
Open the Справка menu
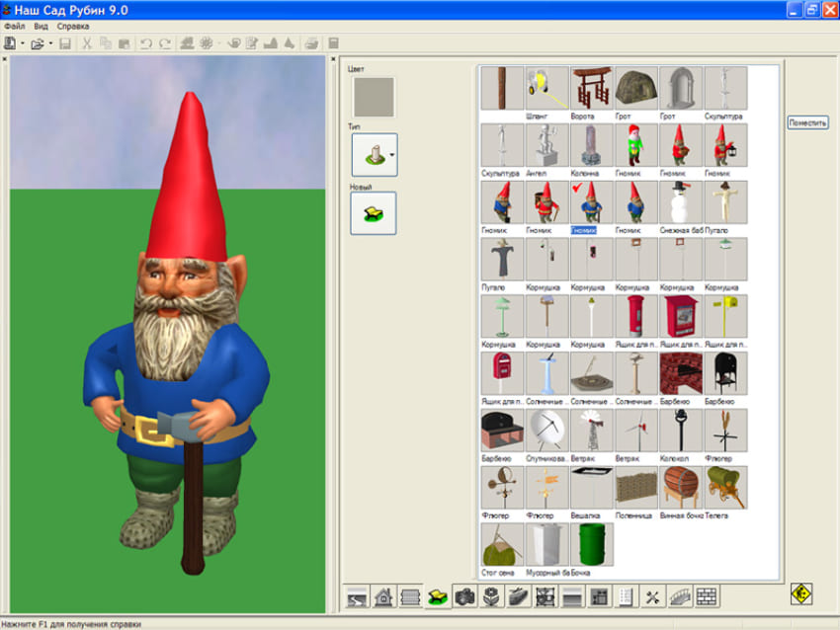tap(73, 27)
